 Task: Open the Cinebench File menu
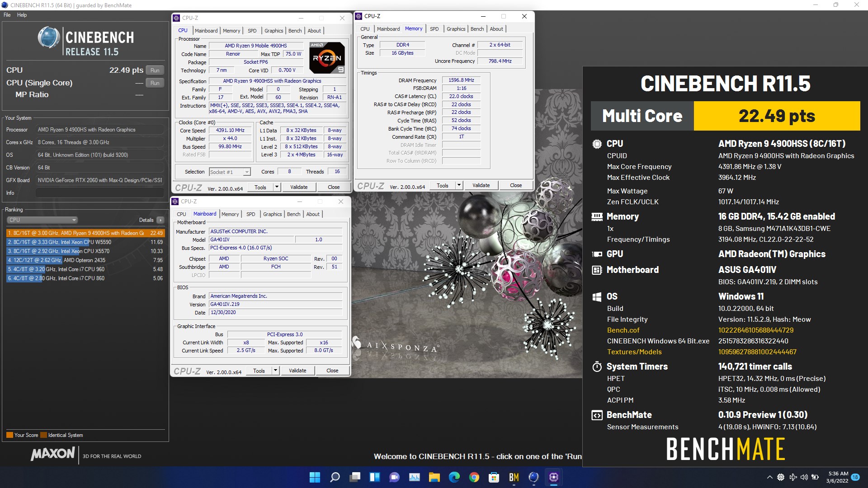tap(7, 15)
